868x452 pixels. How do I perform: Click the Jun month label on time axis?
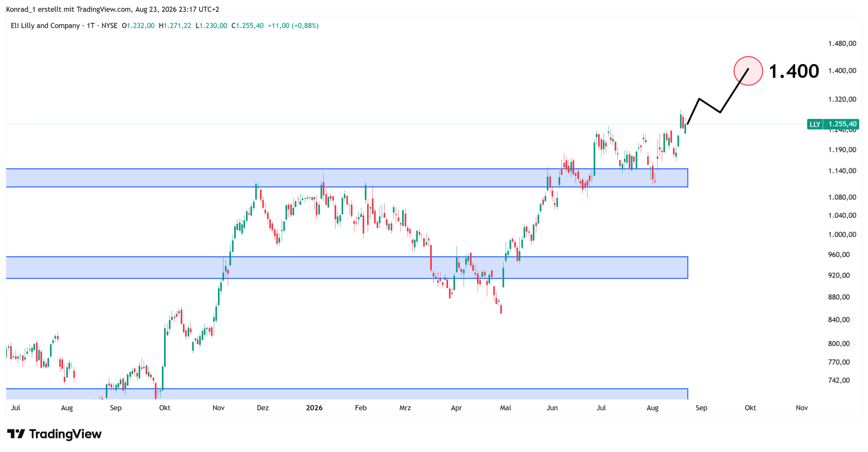point(552,408)
